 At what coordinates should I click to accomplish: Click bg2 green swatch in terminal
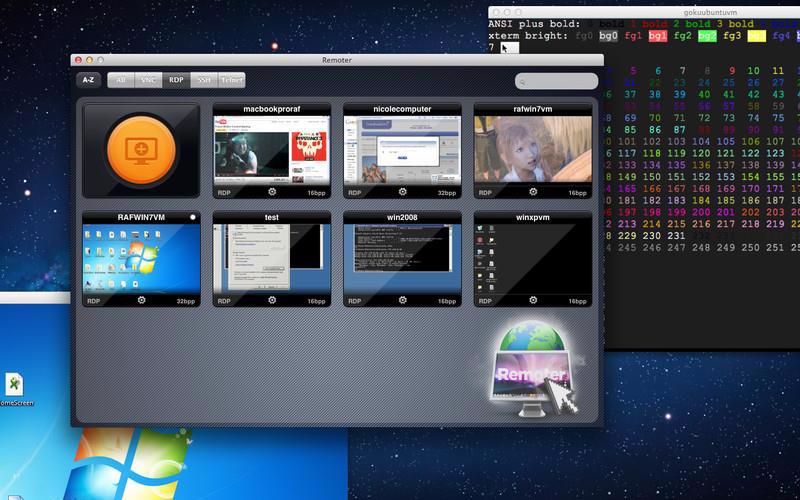tap(707, 36)
